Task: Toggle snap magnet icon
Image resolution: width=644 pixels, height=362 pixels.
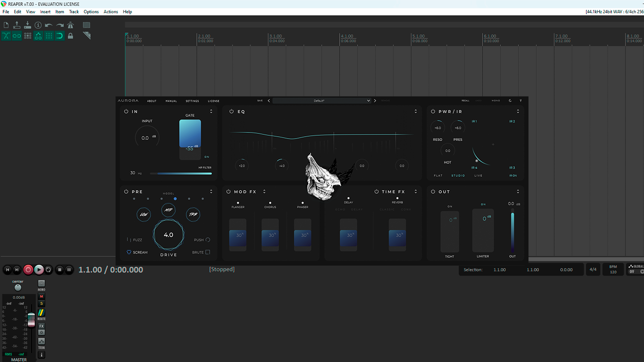Action: (x=60, y=36)
